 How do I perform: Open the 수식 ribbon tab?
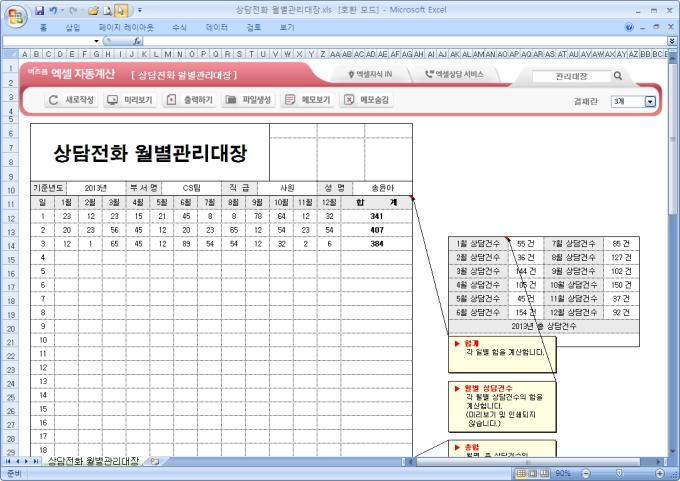[179, 28]
